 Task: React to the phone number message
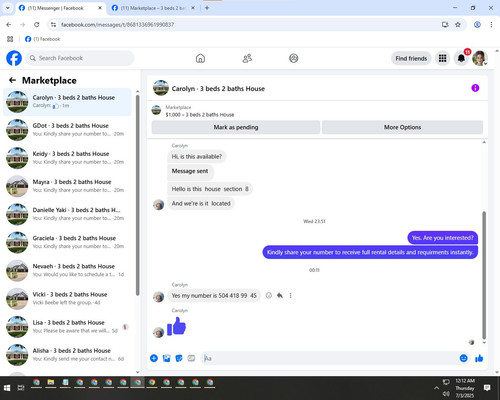[x=269, y=295]
